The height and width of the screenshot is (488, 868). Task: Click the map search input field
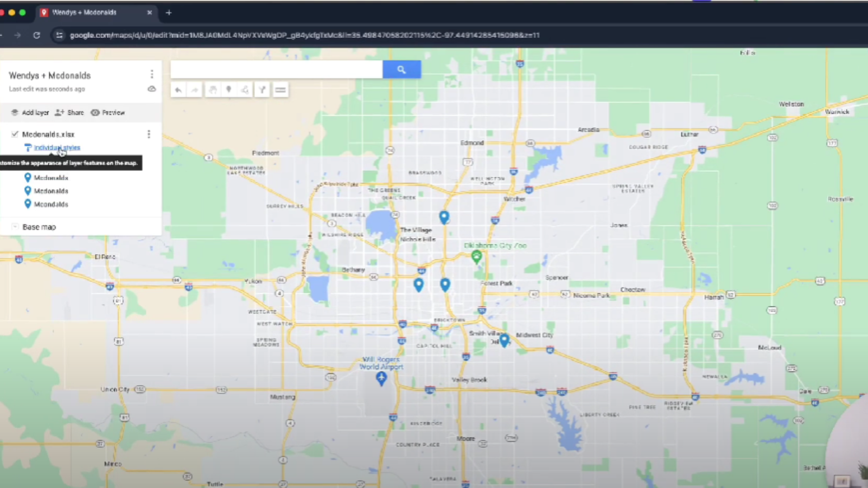pos(277,69)
